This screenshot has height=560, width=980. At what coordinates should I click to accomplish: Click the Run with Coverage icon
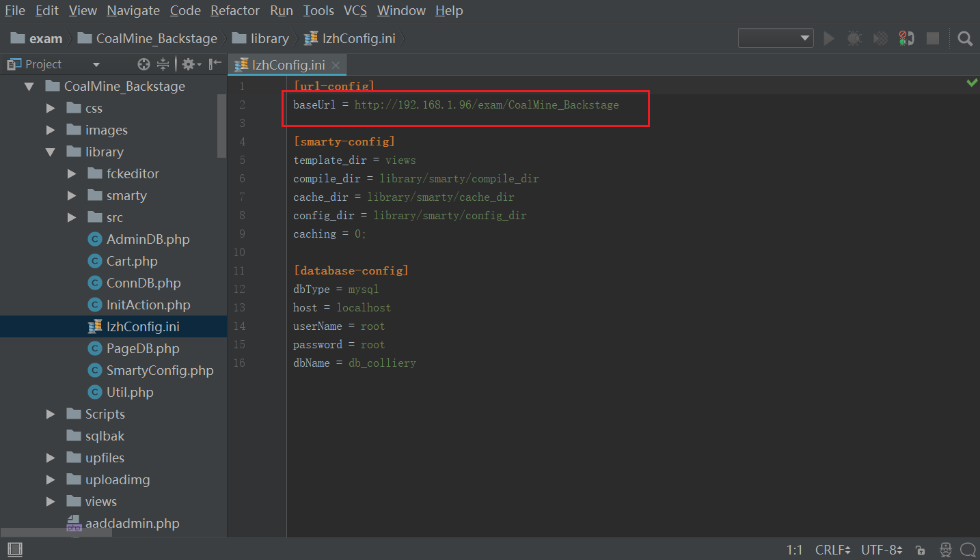(x=881, y=38)
